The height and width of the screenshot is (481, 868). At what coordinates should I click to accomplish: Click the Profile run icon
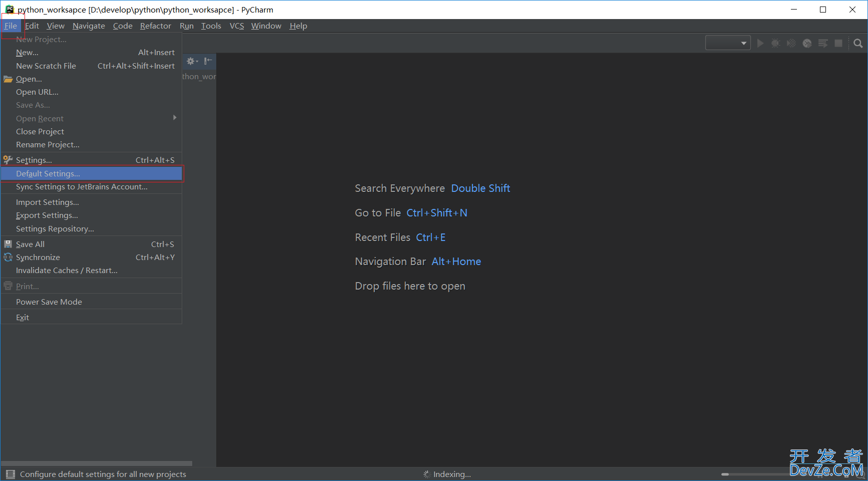click(x=807, y=43)
